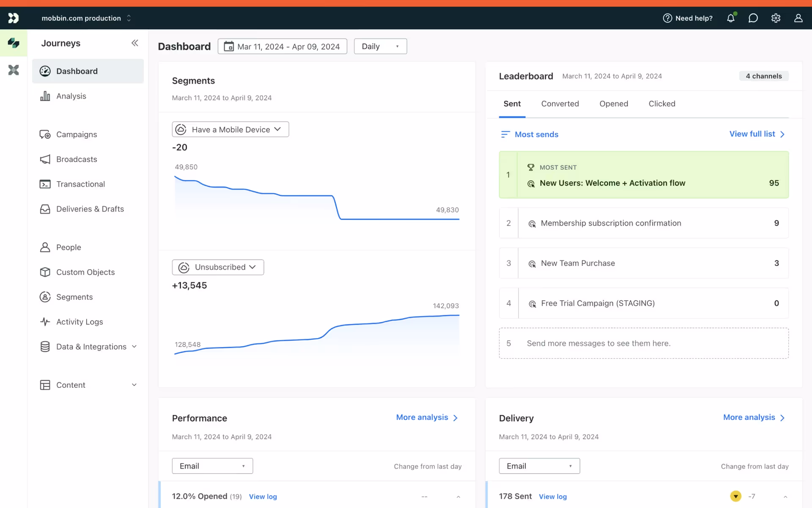
Task: Click the X-shaped app icon in left rail
Action: (14, 70)
